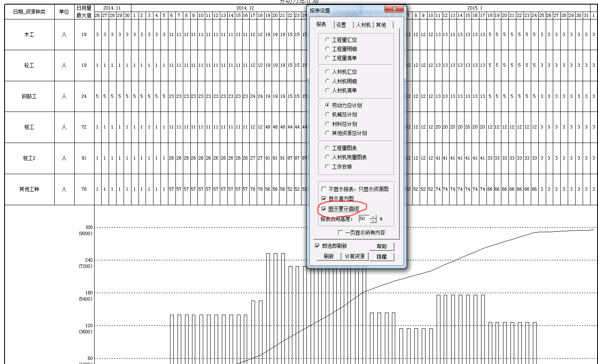Click the 桩工 row label

click(29, 127)
